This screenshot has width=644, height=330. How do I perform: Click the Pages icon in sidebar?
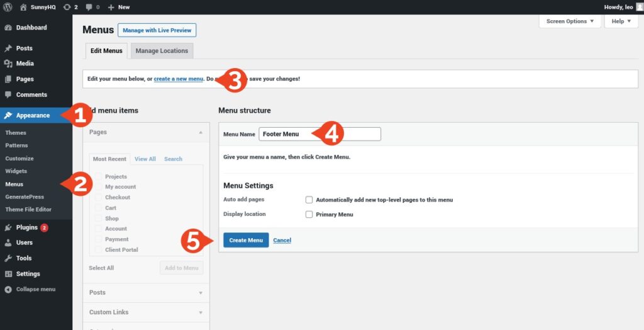8,79
